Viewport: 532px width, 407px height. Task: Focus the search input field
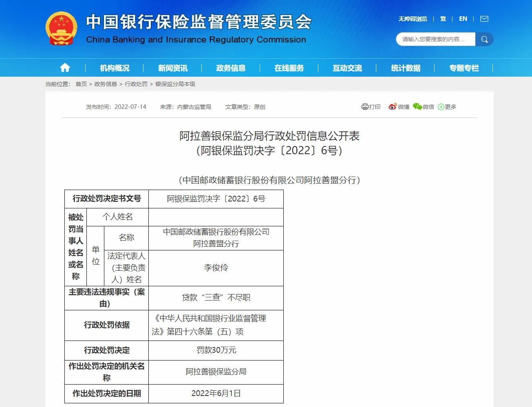435,39
